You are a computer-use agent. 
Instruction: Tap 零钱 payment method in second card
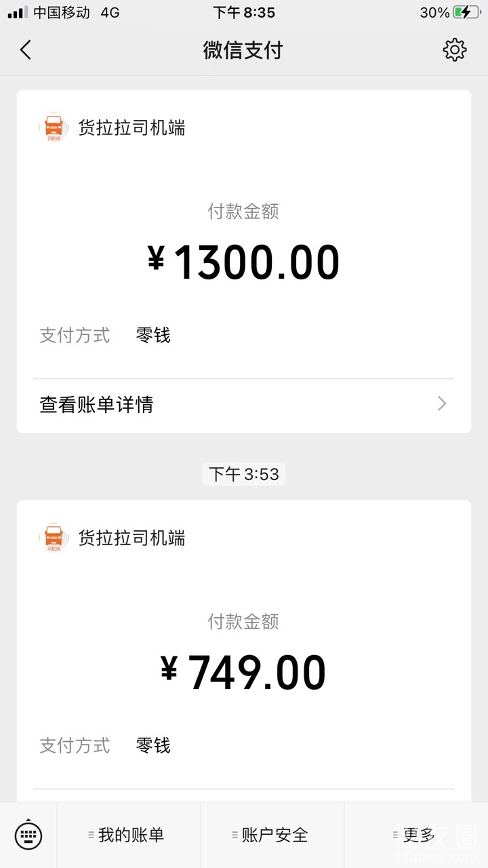153,745
